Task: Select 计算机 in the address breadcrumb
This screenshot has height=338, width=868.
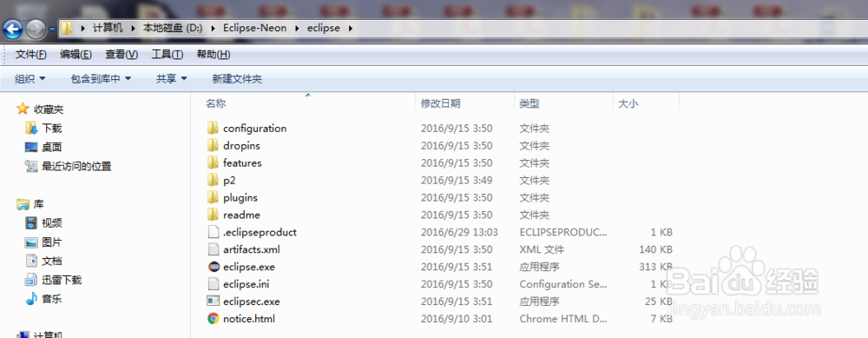Action: point(108,28)
